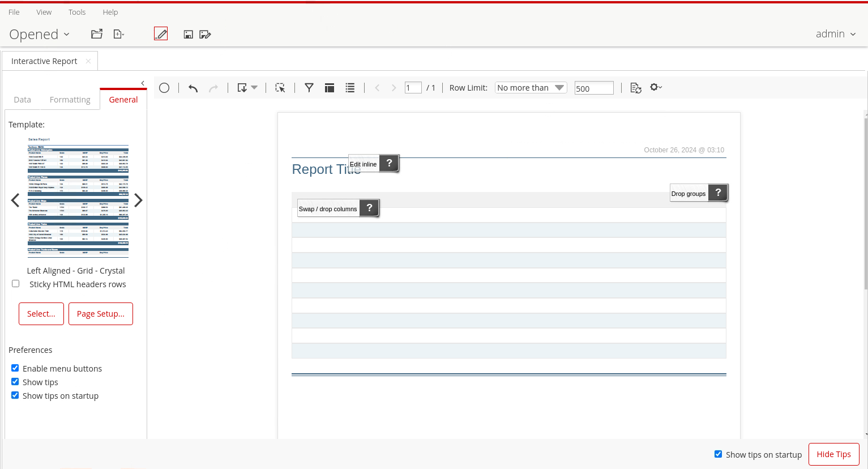The width and height of the screenshot is (868, 469).
Task: Click the Save As icon
Action: click(205, 35)
